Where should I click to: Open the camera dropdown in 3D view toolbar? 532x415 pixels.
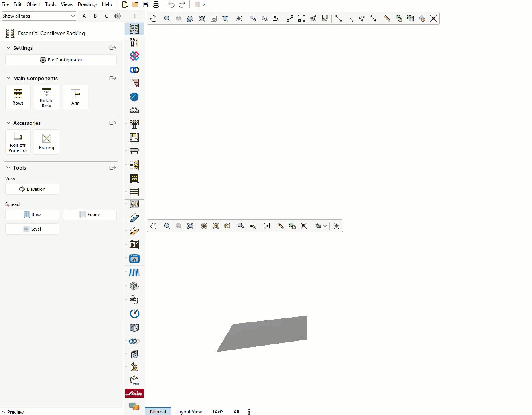click(x=321, y=226)
